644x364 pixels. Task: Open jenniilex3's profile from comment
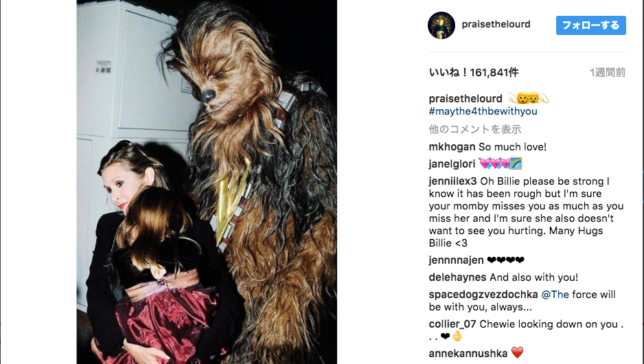[452, 181]
